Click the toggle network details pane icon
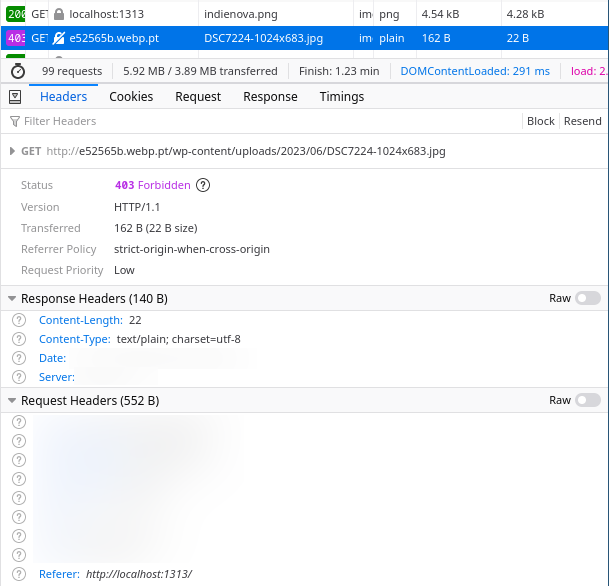Screen dimensions: 609x586 [15, 97]
